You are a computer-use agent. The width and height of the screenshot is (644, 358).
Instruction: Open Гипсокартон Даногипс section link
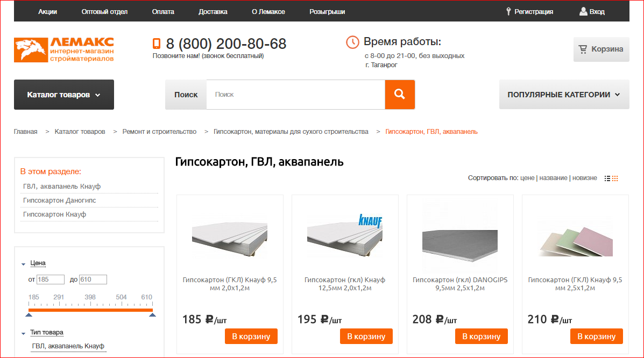(x=60, y=201)
